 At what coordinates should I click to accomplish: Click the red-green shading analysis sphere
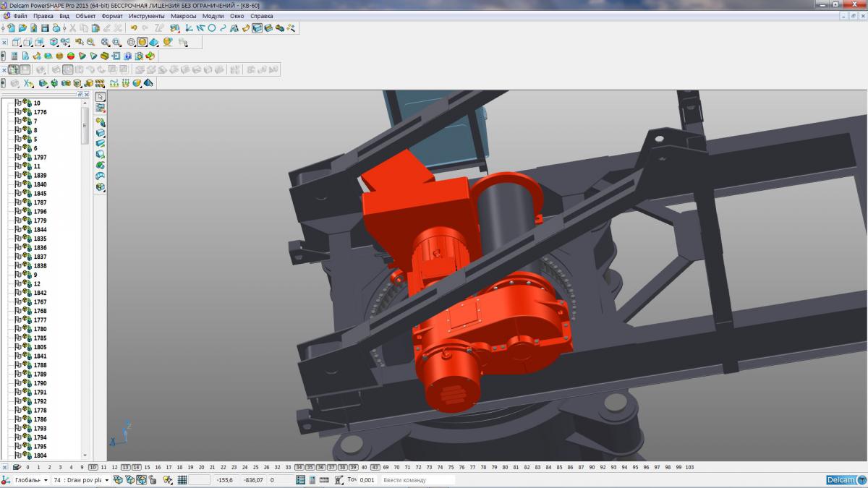pos(71,56)
